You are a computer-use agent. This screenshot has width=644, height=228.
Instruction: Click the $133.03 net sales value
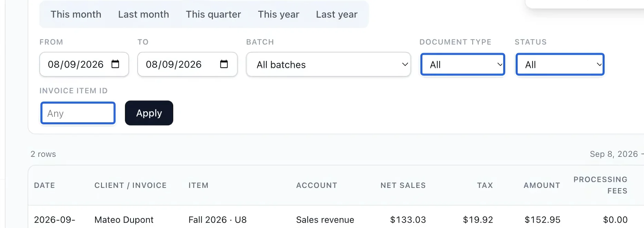pyautogui.click(x=408, y=220)
